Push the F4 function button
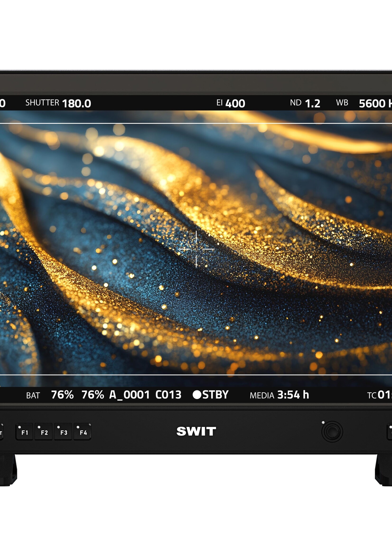Screen dimensions: 392x549 click(82, 432)
